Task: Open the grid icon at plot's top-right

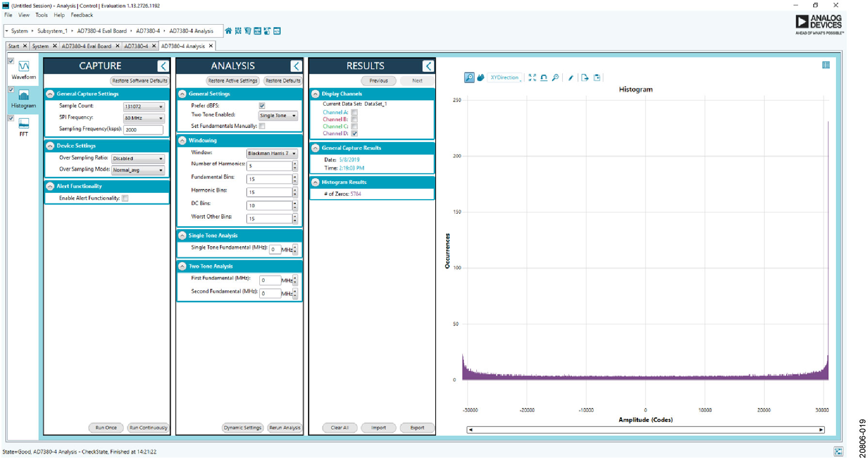Action: point(826,65)
